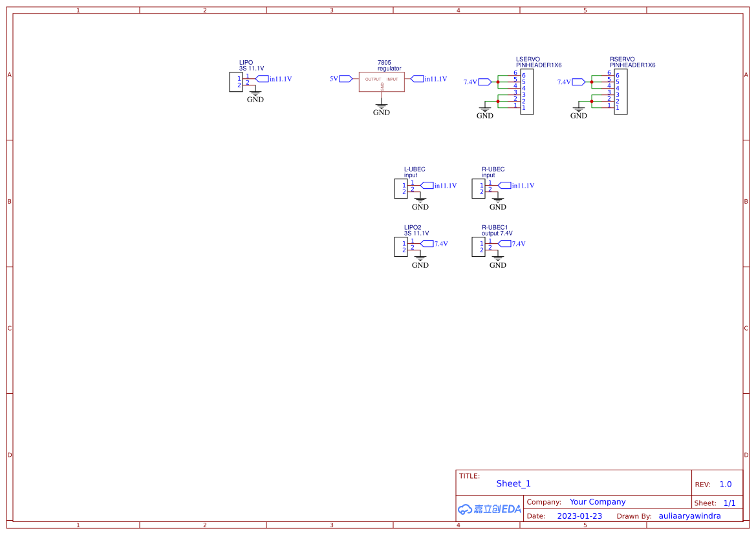
Task: Select the LIPO 3S 11.1V connector symbol
Action: [236, 82]
